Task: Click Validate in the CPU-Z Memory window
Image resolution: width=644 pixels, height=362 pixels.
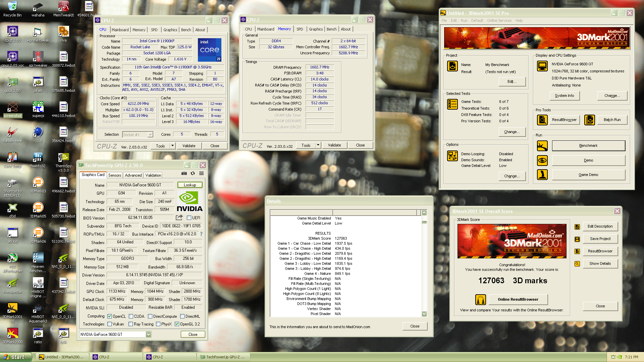Action: pos(334,145)
